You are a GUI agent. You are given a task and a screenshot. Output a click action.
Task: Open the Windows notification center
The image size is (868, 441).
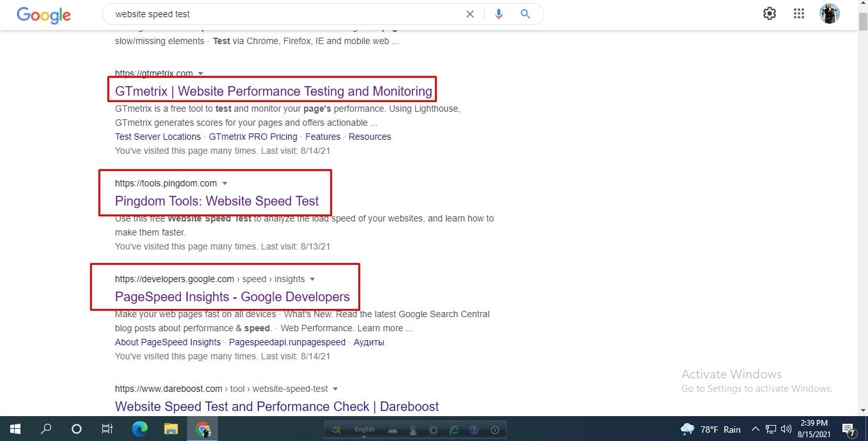click(848, 429)
